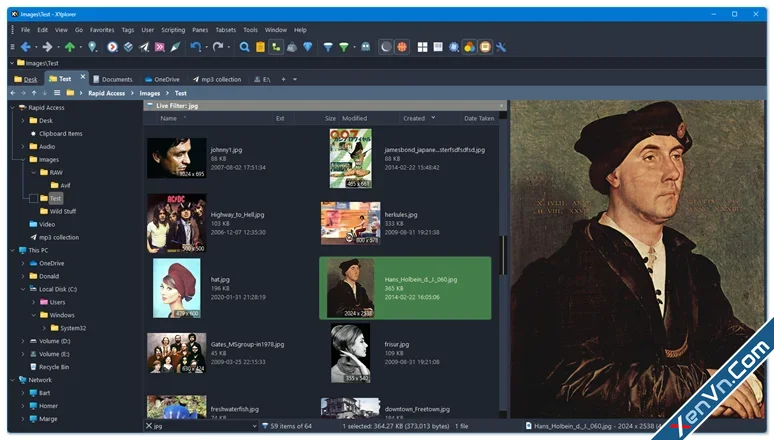The height and width of the screenshot is (440, 774).
Task: Click the round play-arrow toolbar icon
Action: click(x=113, y=47)
